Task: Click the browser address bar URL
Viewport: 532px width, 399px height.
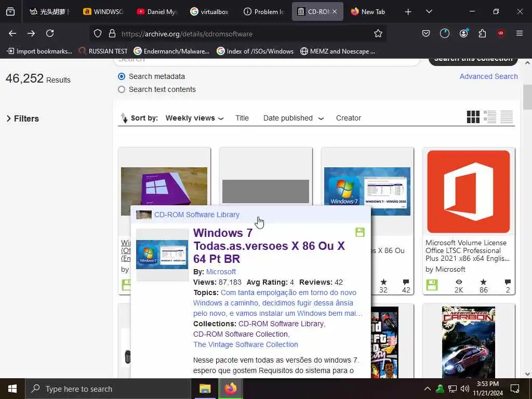Action: (187, 34)
